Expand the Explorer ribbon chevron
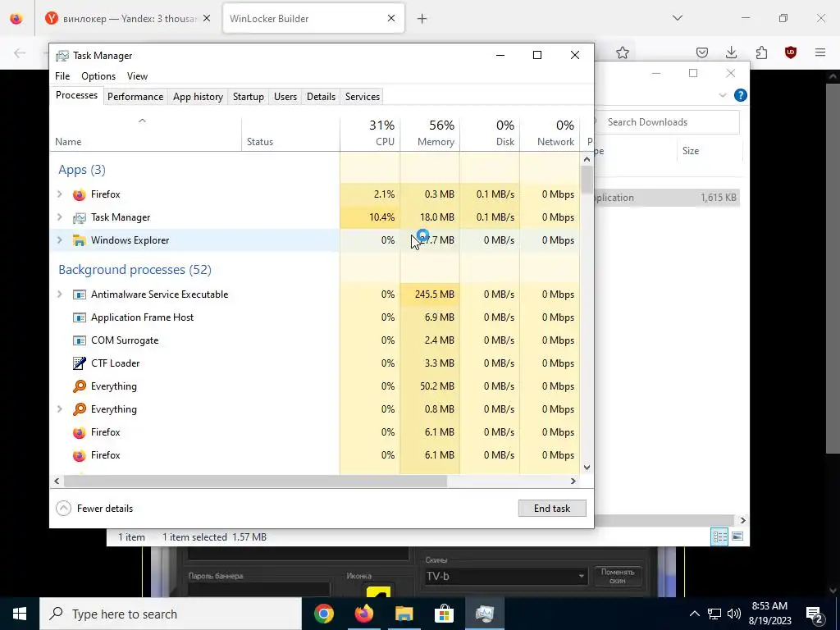Screen dimensions: 840x630 point(722,95)
